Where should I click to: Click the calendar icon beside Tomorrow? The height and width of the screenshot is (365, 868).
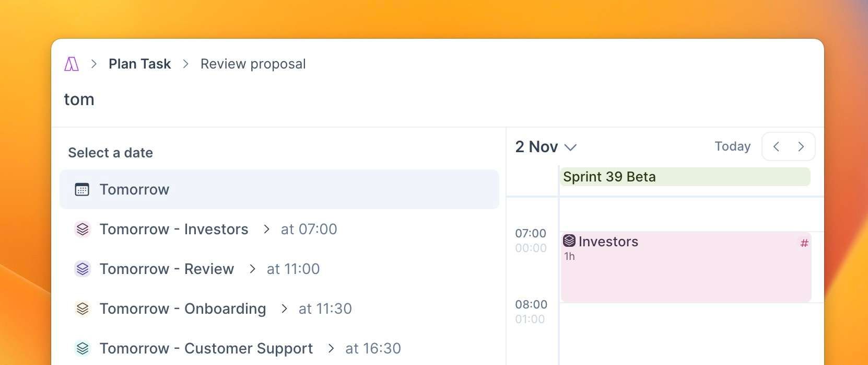(82, 189)
